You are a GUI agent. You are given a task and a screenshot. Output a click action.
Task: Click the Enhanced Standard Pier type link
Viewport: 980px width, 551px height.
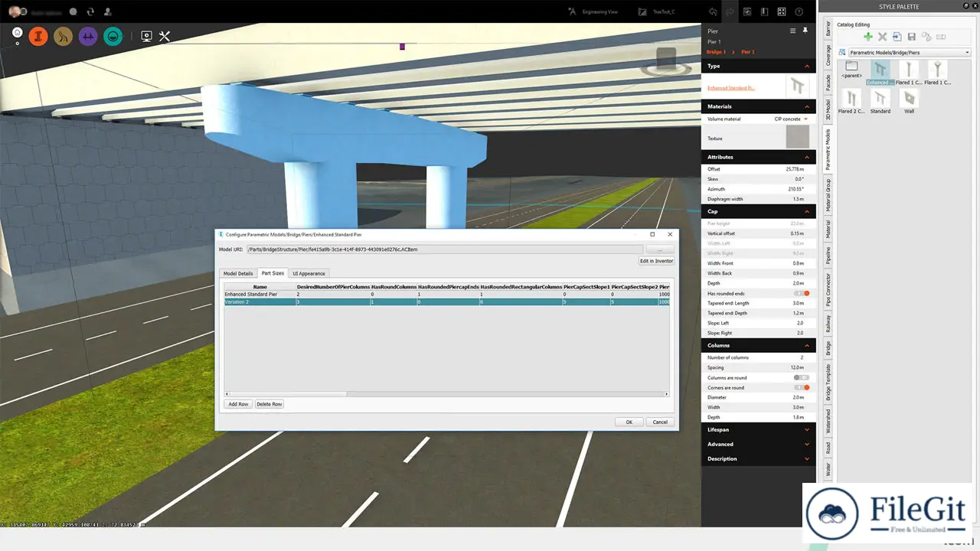coord(731,88)
